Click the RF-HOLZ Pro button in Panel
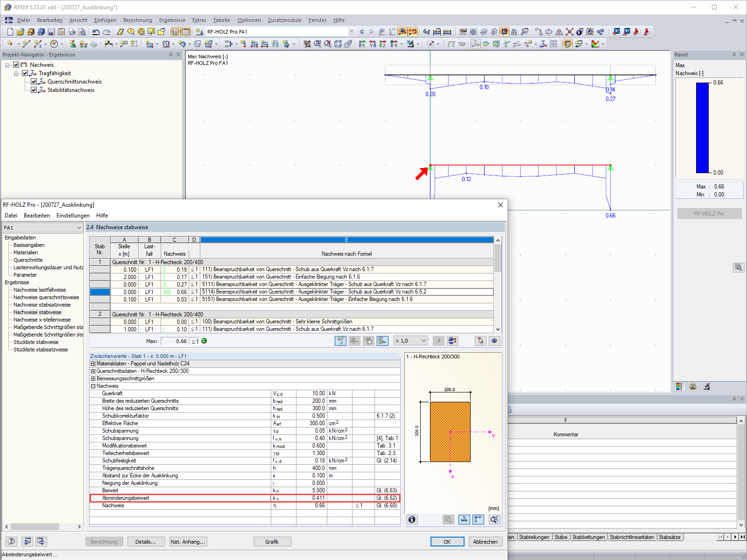Image resolution: width=747 pixels, height=560 pixels. [709, 214]
